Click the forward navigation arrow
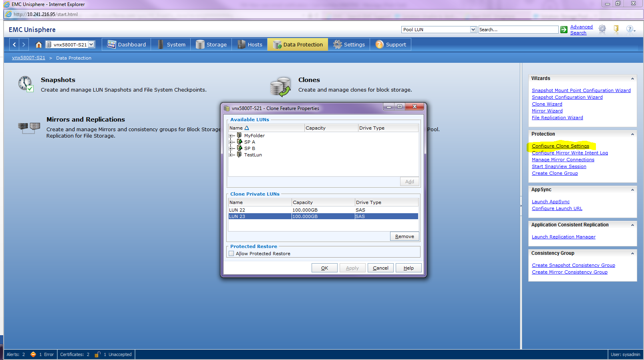Screen dimensions: 644x360 click(23, 44)
